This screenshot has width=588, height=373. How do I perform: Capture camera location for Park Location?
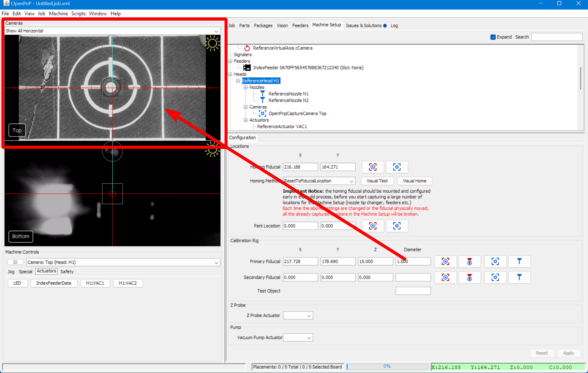tap(373, 226)
